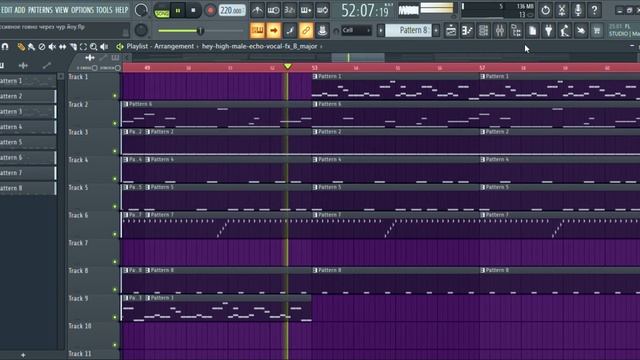
Task: Click the playhead marker on timeline ruler
Action: click(287, 67)
